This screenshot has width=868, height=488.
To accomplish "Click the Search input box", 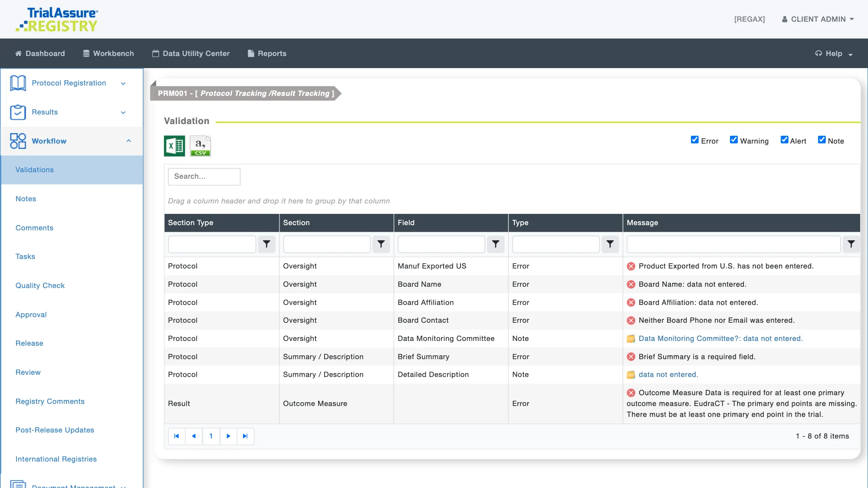I will (x=204, y=177).
